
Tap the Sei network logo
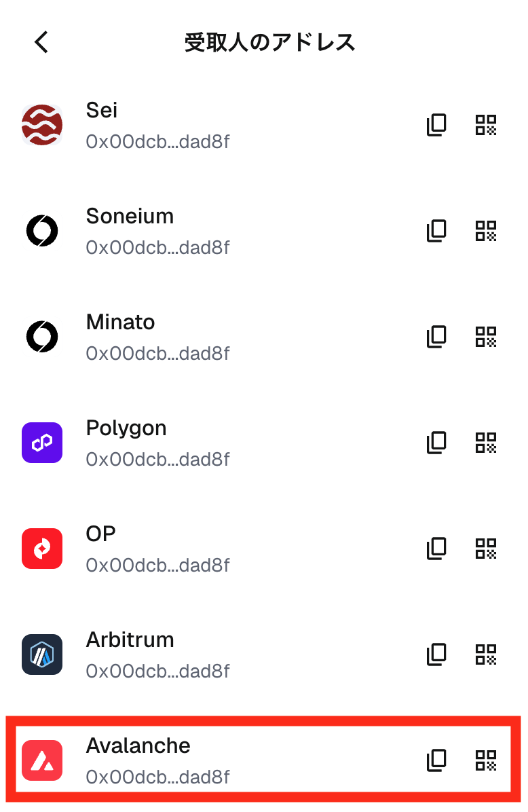point(42,125)
